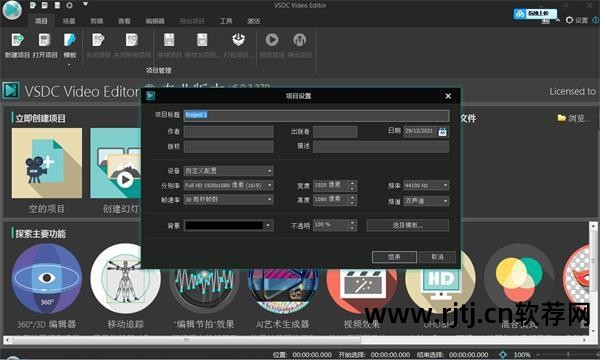Click the Close All Projects ribbon icon

point(131,40)
